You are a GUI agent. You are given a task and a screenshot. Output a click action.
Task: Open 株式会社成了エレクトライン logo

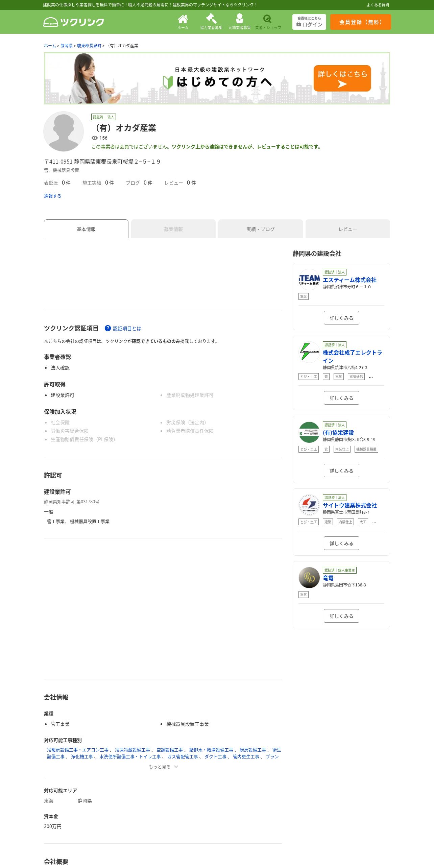pos(309,352)
